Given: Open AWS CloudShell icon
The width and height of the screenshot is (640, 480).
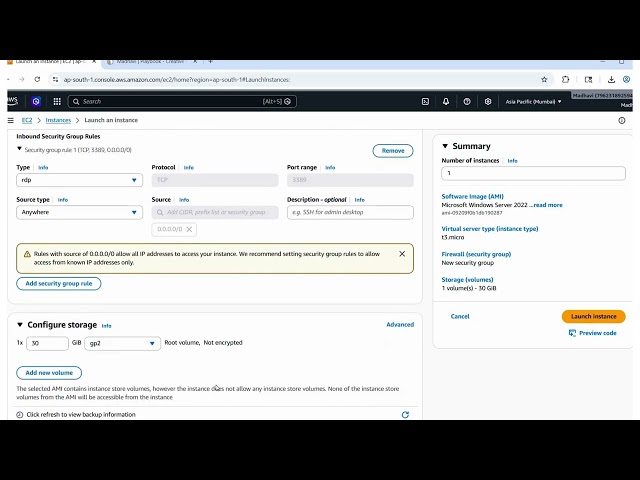Looking at the screenshot, I should pyautogui.click(x=425, y=101).
